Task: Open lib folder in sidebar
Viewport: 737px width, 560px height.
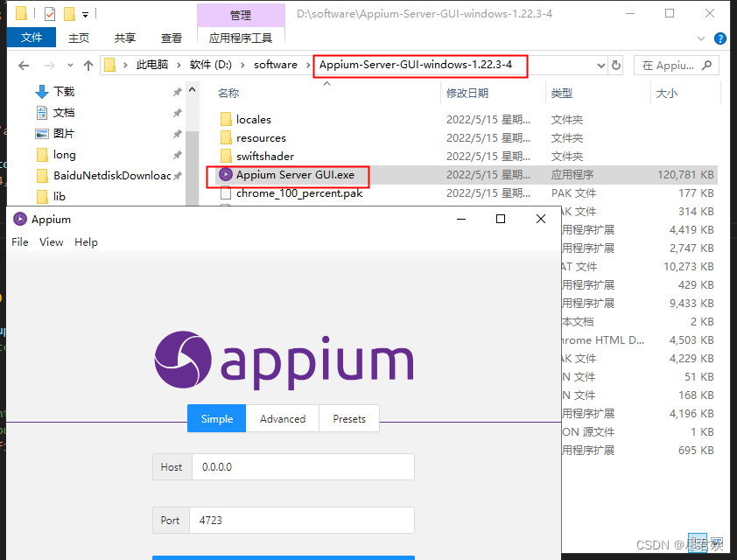Action: [59, 196]
